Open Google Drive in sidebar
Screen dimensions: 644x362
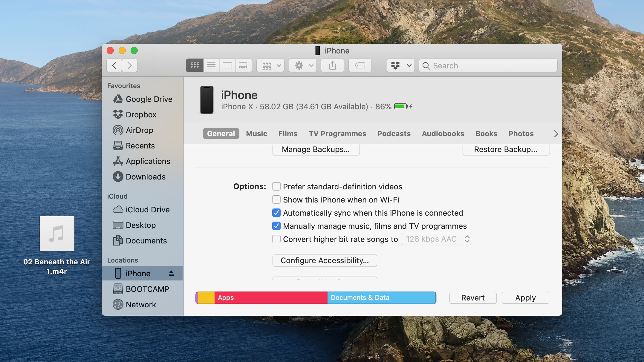tap(143, 99)
